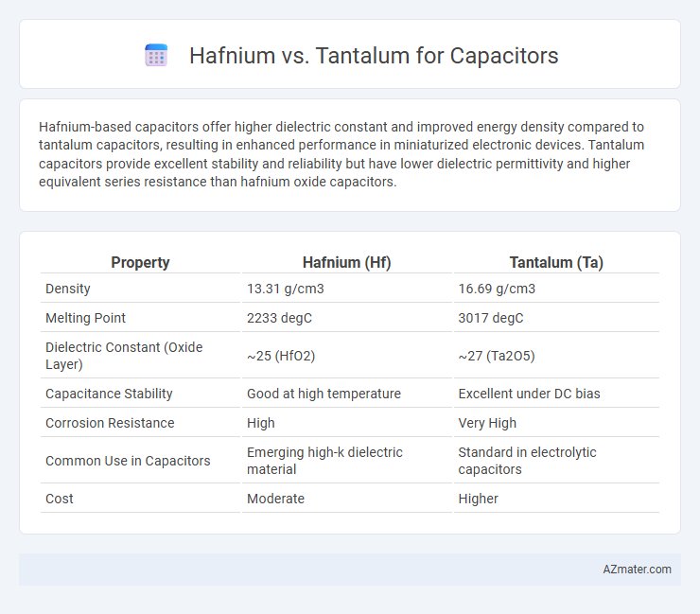Click the title 'Hafnium vs. Tantalum for Capacitors'
This screenshot has height=614, width=700.
tap(374, 56)
